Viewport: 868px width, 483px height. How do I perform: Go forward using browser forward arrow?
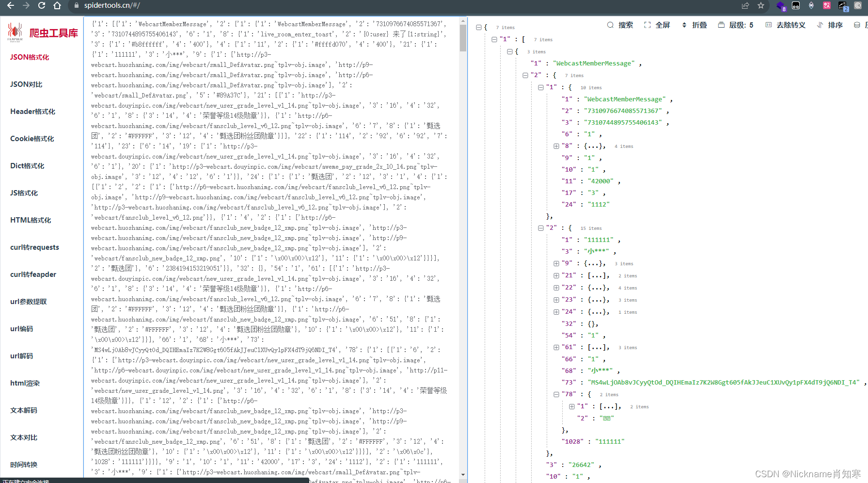[x=26, y=5]
